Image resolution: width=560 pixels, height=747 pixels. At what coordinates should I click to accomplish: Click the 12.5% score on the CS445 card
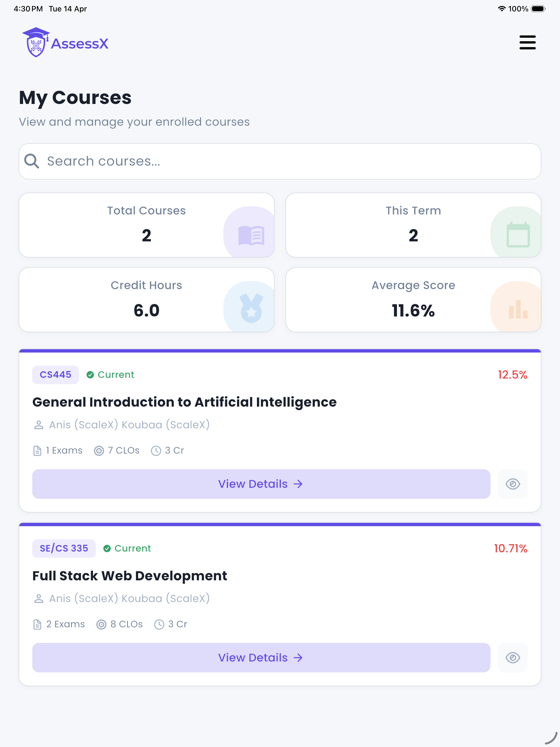click(513, 375)
